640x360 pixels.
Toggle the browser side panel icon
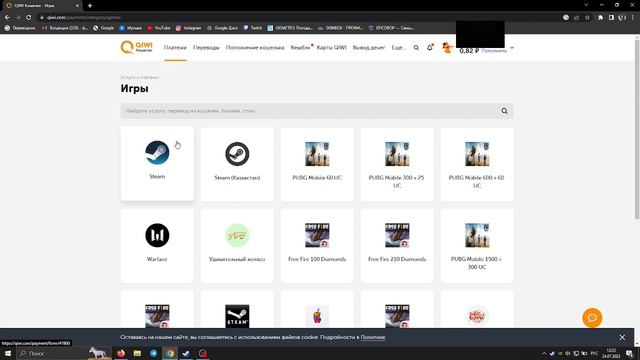coord(611,18)
